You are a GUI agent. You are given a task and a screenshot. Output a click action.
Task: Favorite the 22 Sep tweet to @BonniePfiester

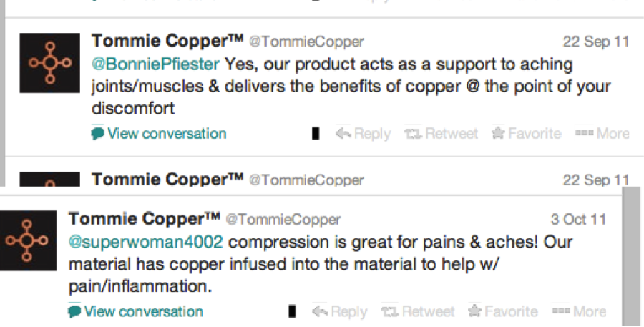tap(527, 134)
